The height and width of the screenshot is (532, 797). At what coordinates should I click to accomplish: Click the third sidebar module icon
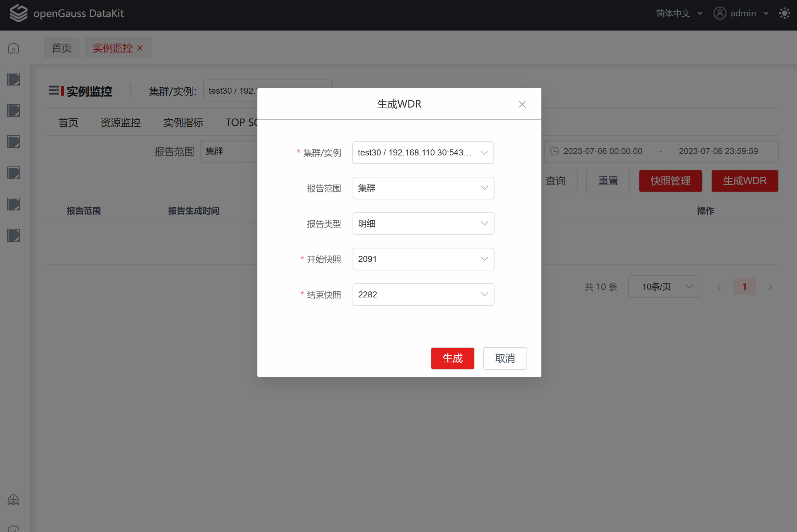13,142
